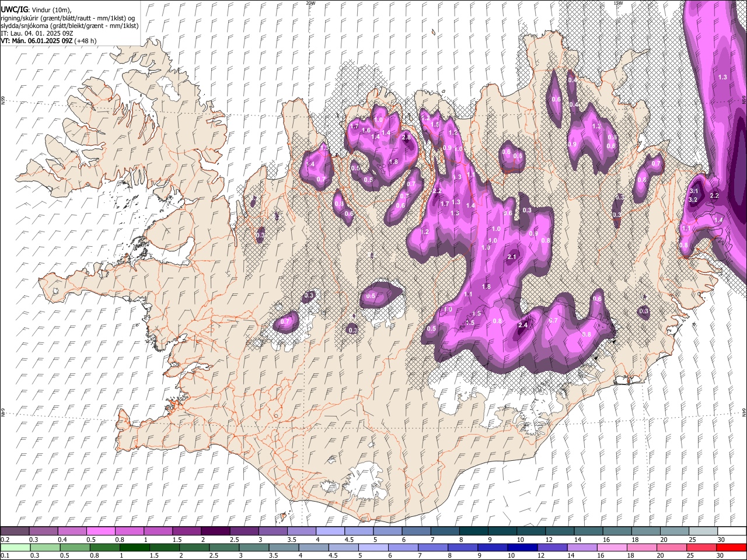Click the 0.1 label under the rain legend

tap(5, 556)
